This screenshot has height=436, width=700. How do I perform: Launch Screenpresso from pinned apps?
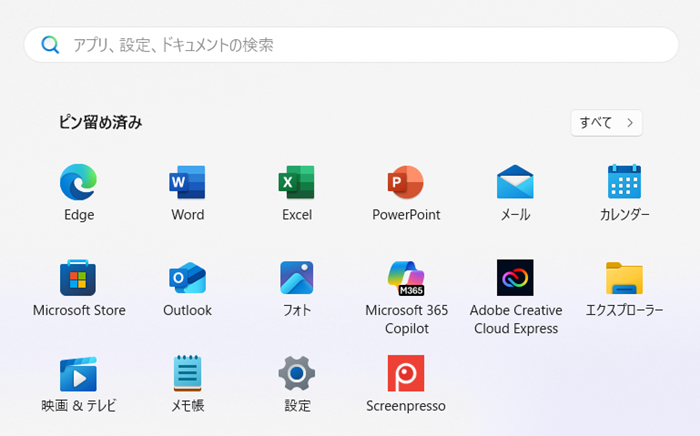[x=406, y=374]
